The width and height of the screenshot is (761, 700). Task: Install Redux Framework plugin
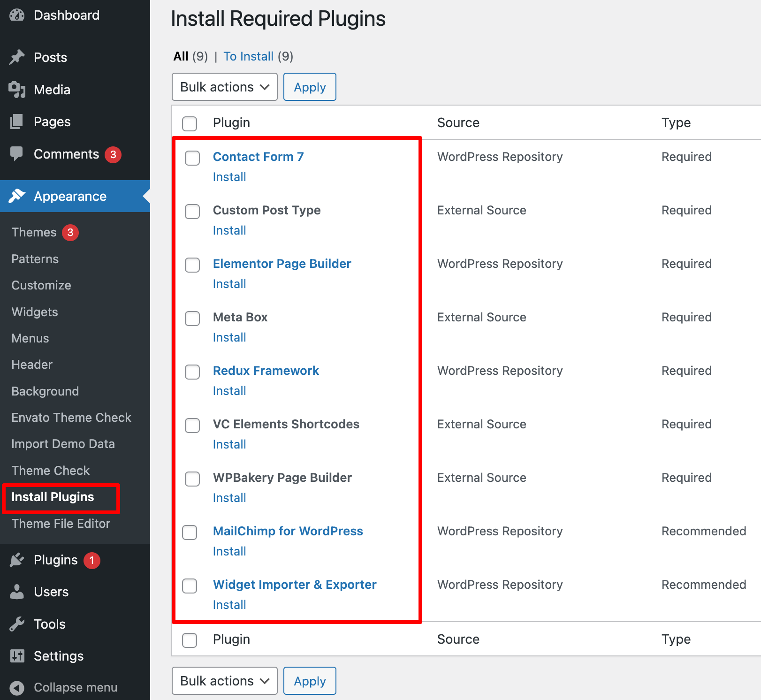pyautogui.click(x=229, y=391)
